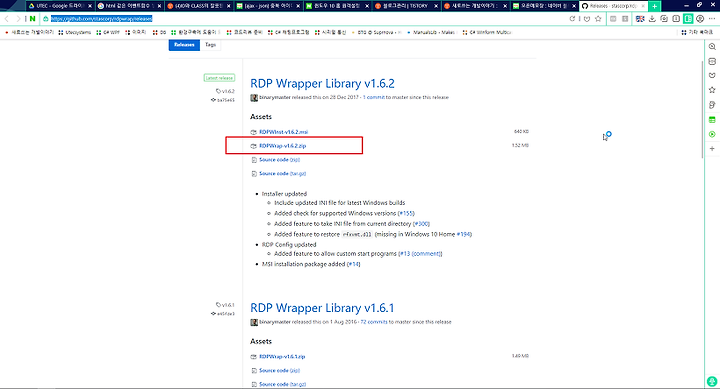Click the bookmark star in address bar
The image size is (720, 389).
click(598, 19)
